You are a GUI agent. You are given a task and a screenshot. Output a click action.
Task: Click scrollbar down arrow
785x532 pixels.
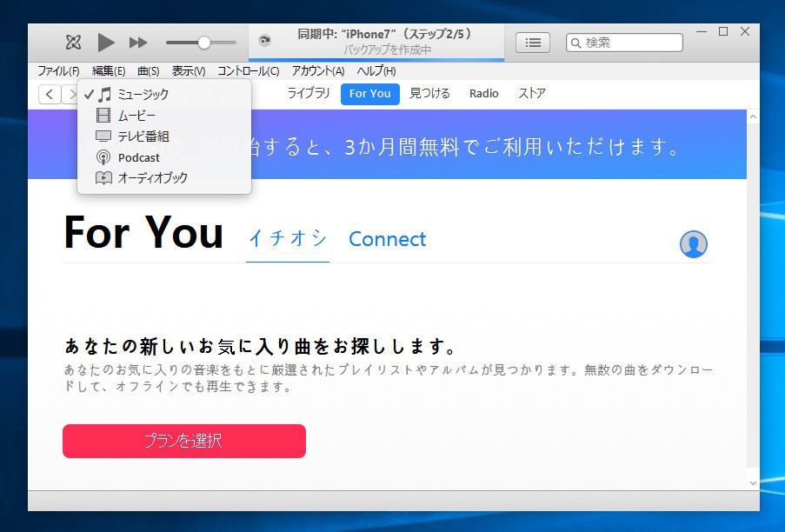[753, 483]
